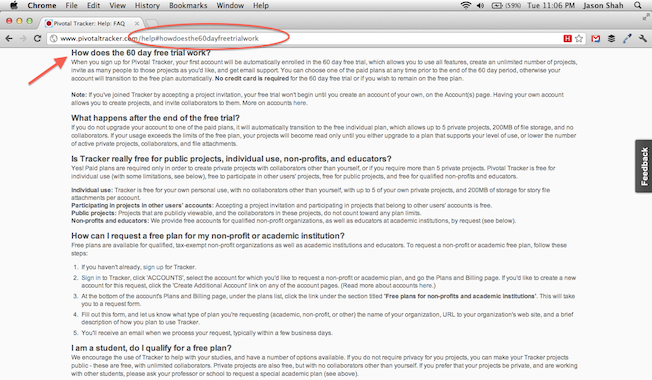Viewport: 652px width, 380px height.
Task: Click the bold 'Individual use:' label
Action: click(x=92, y=190)
